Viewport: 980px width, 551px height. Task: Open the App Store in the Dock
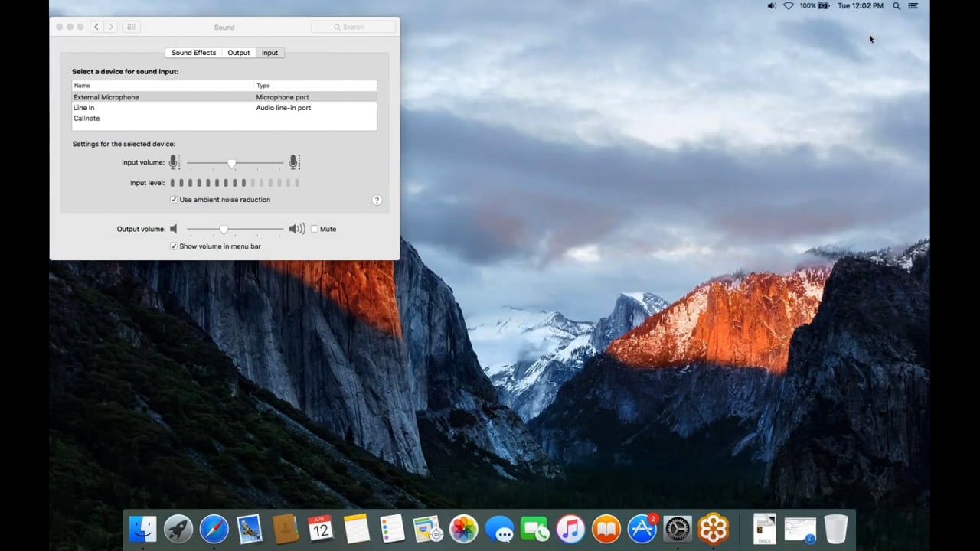642,529
